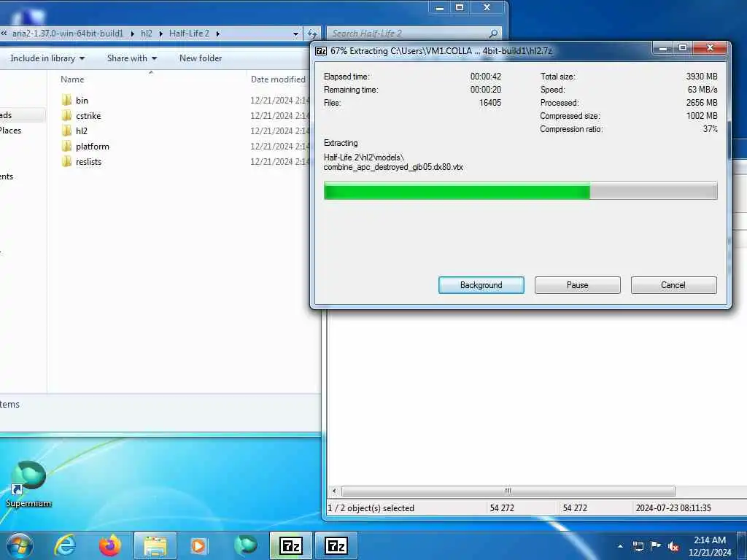Open the address bar history dropdown arrow

(295, 34)
